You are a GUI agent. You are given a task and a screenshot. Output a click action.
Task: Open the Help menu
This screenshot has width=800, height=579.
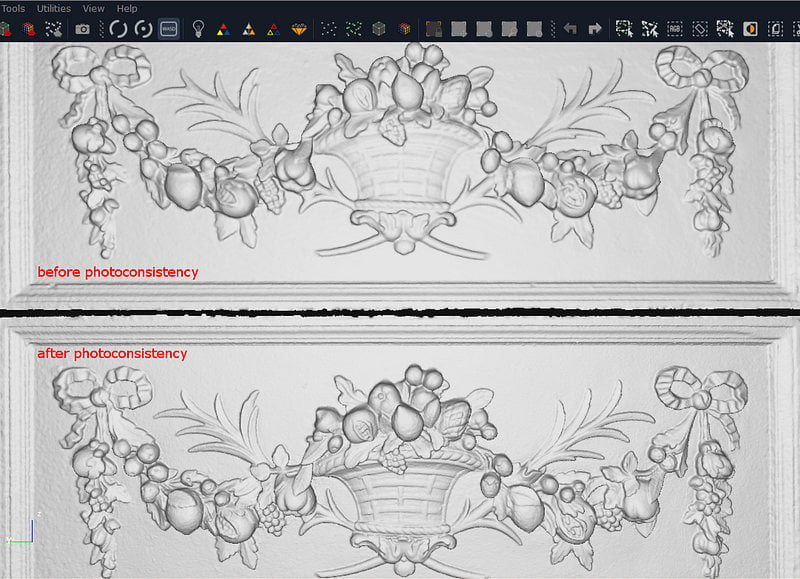[x=127, y=8]
